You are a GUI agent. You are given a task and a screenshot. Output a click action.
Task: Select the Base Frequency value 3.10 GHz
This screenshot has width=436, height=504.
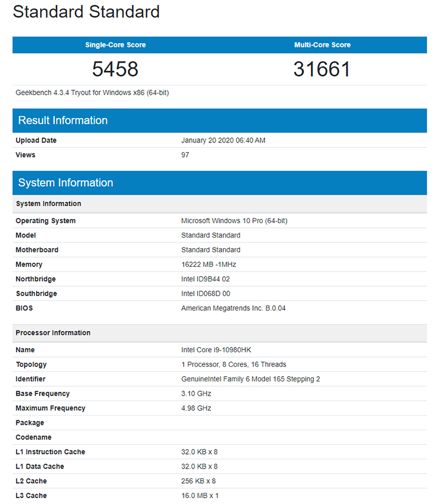coord(196,394)
